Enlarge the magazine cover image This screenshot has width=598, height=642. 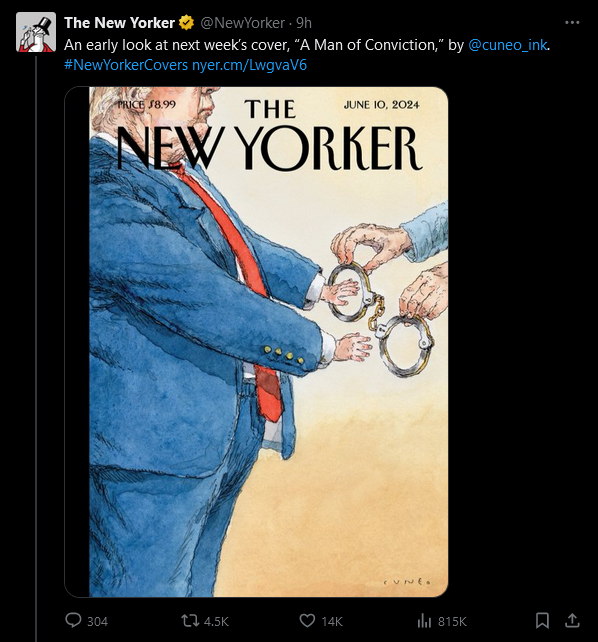(x=256, y=342)
